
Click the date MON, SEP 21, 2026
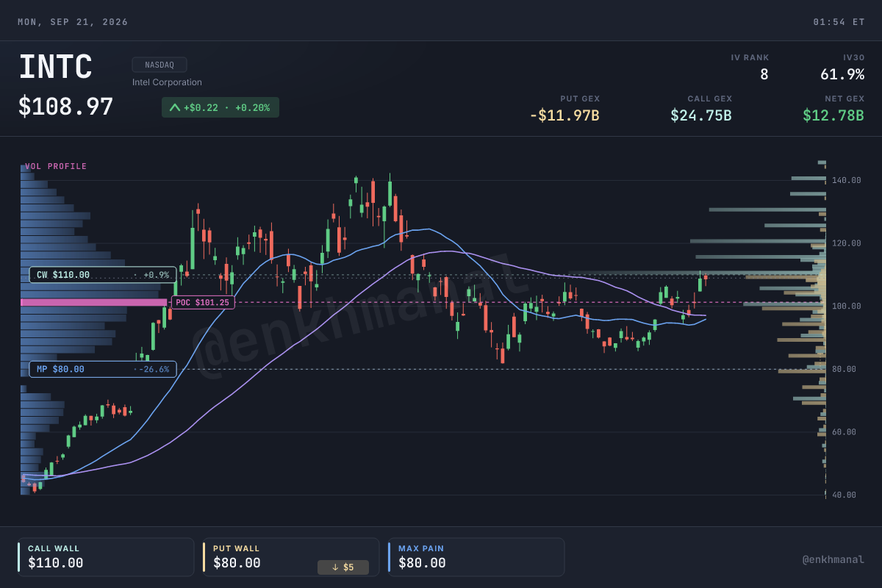coord(73,22)
